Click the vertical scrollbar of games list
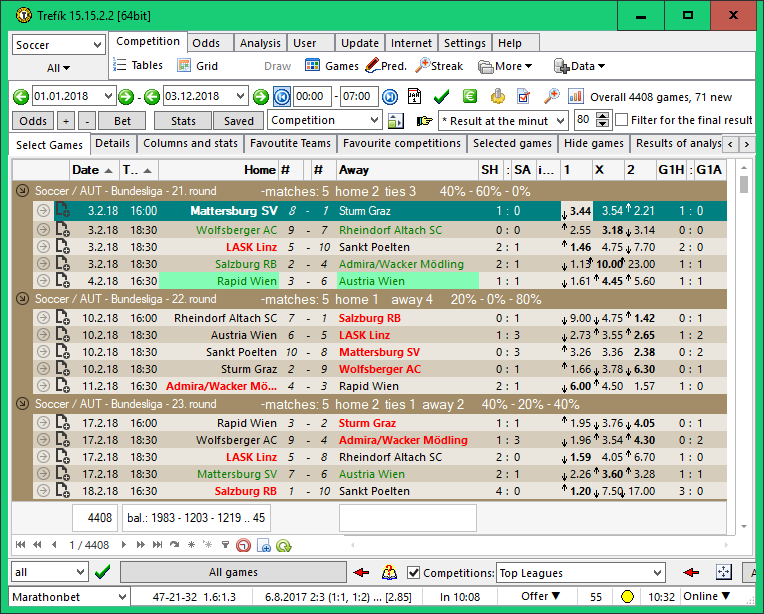This screenshot has height=614, width=764. pos(744,350)
